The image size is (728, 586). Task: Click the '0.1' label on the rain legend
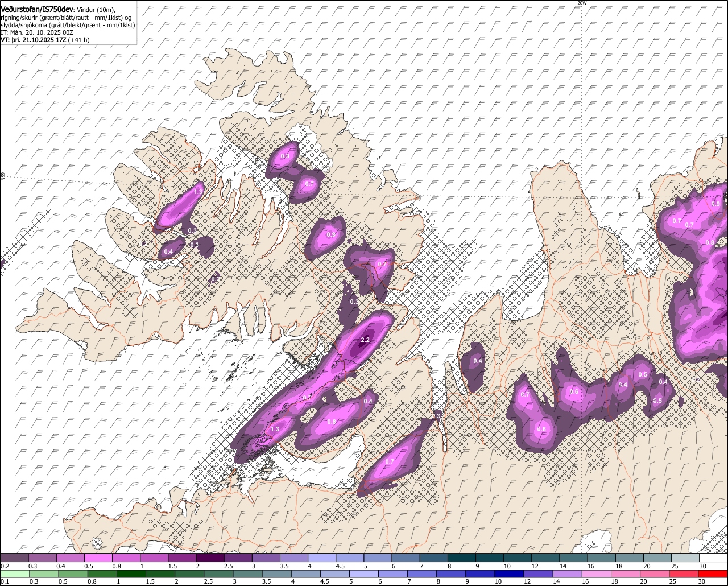click(5, 581)
